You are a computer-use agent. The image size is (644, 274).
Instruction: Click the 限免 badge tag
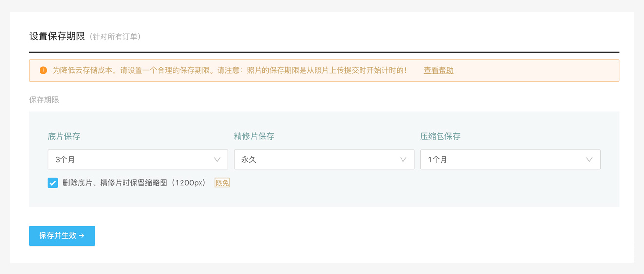[x=222, y=183]
